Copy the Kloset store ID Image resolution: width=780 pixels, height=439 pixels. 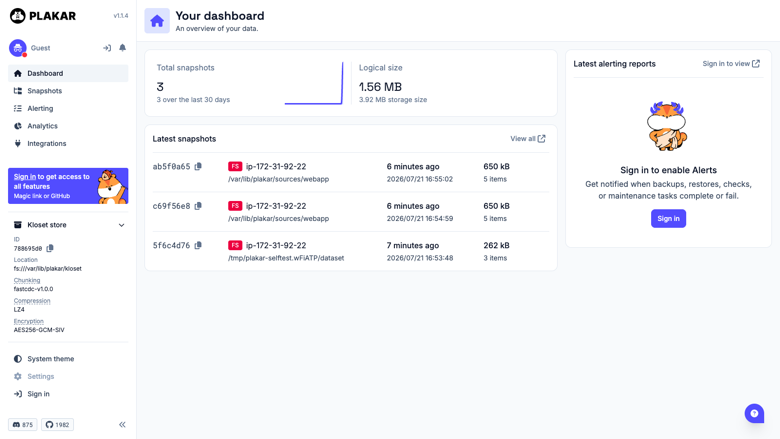[x=50, y=248]
